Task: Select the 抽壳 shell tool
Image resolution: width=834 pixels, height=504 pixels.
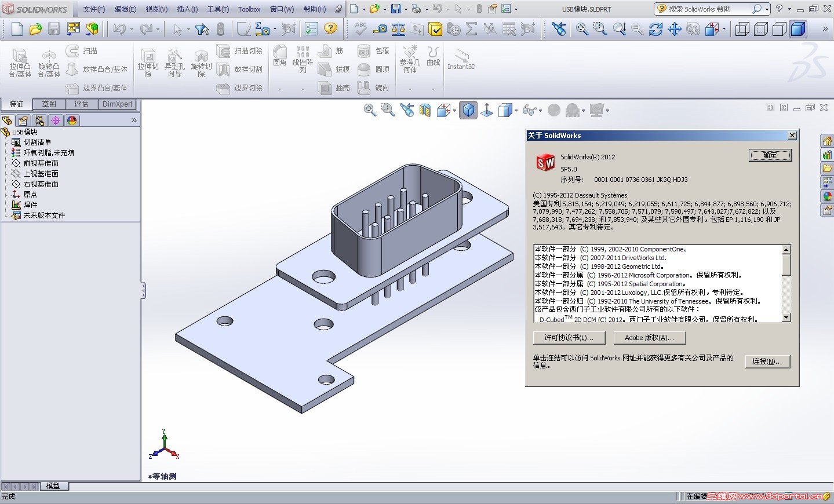Action: click(334, 88)
